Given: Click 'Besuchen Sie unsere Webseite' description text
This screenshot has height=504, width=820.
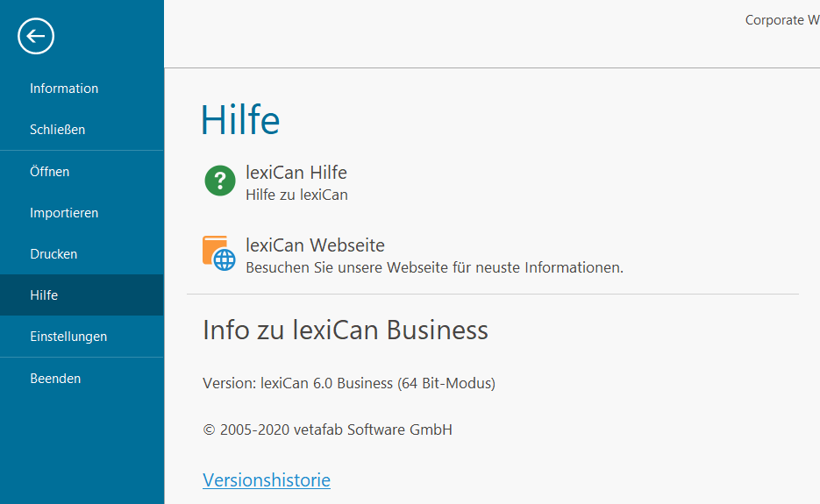Looking at the screenshot, I should tap(434, 267).
